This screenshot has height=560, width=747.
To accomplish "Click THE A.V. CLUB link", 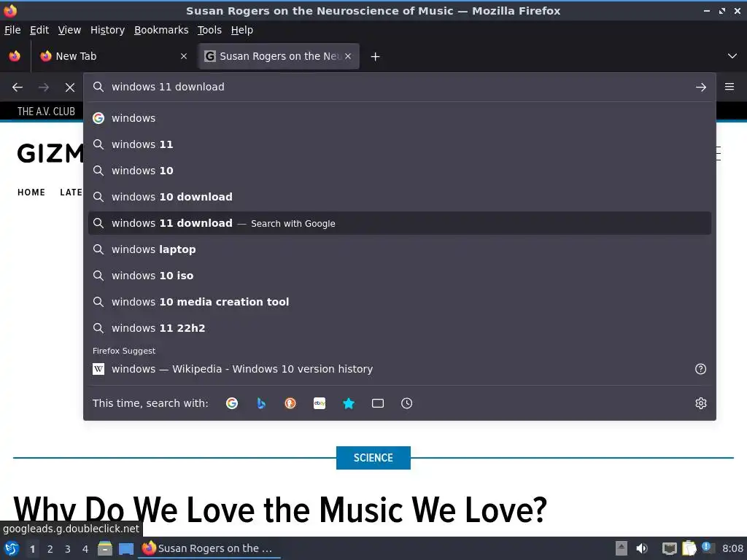I will (46, 112).
